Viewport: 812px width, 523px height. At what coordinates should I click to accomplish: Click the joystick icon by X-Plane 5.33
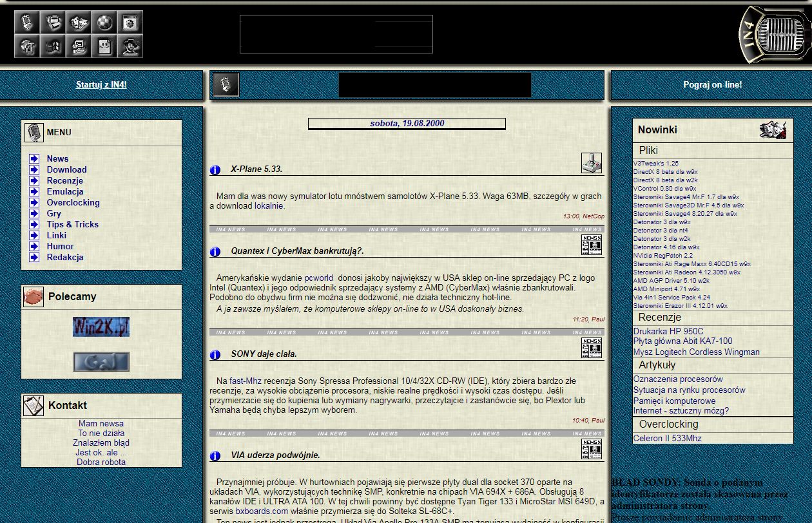(x=591, y=163)
